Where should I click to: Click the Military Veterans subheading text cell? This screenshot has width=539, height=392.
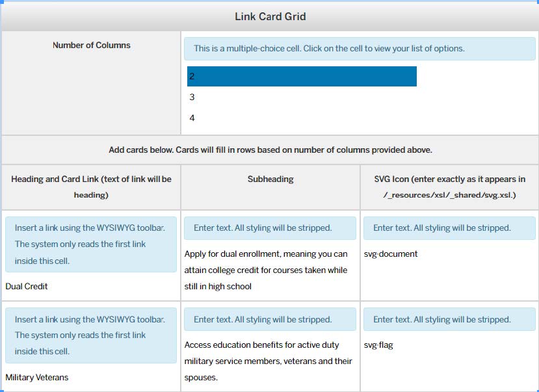coord(268,361)
